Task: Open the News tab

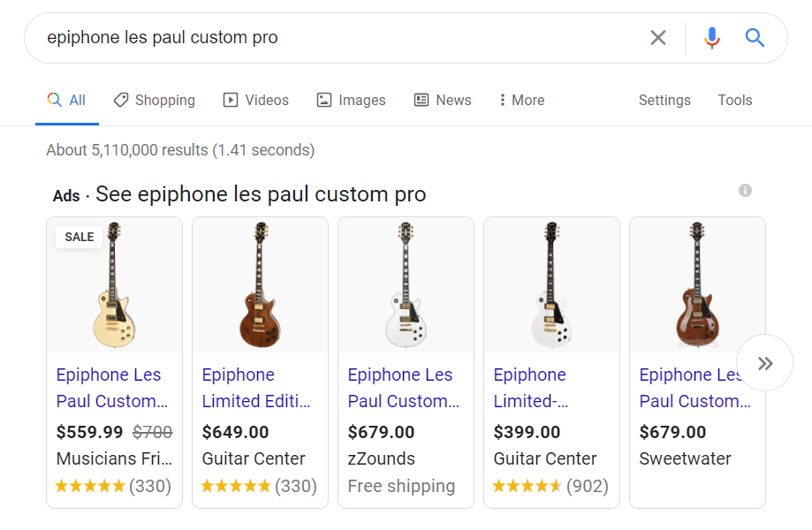Action: coord(443,101)
